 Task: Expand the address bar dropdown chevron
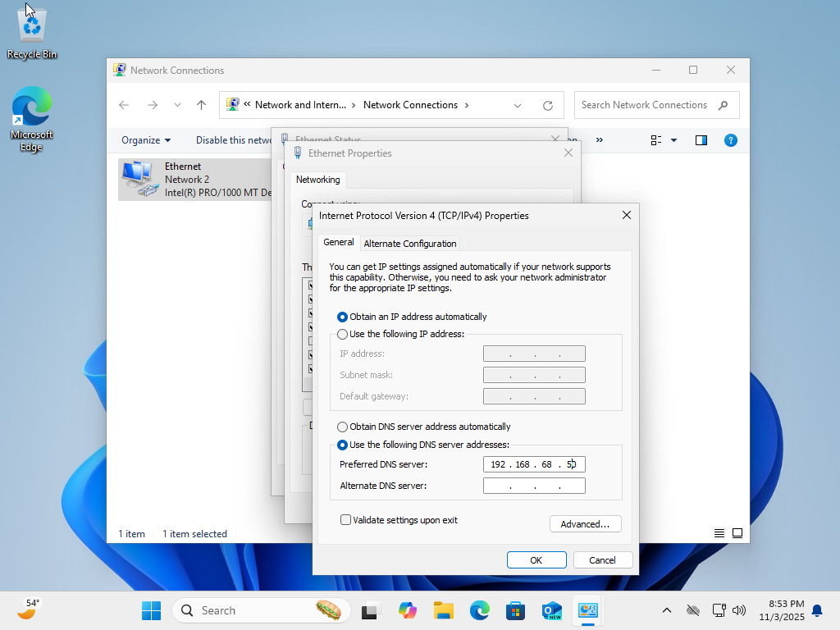coord(518,105)
